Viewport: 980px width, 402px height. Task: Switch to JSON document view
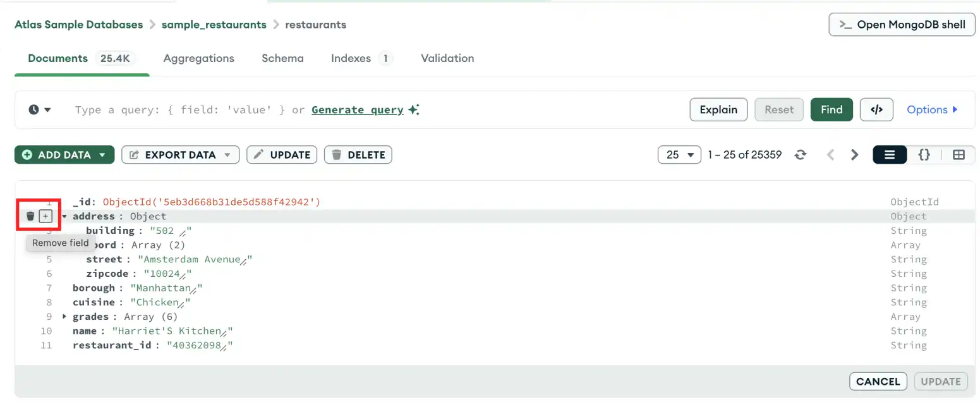pyautogui.click(x=924, y=154)
